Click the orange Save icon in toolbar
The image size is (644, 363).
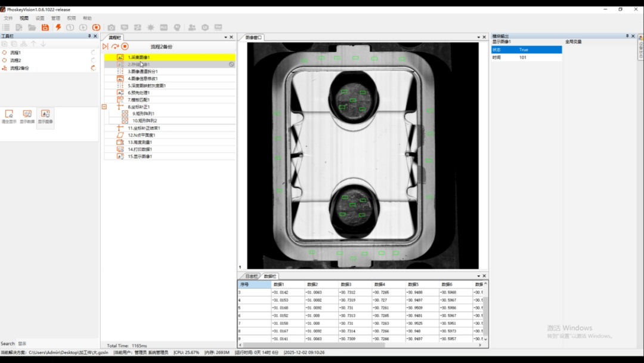point(45,27)
